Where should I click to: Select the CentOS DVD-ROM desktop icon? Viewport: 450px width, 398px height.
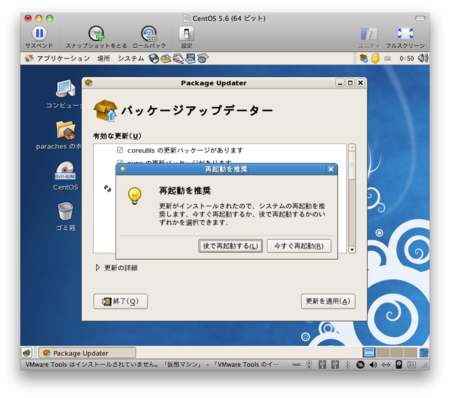pos(65,171)
